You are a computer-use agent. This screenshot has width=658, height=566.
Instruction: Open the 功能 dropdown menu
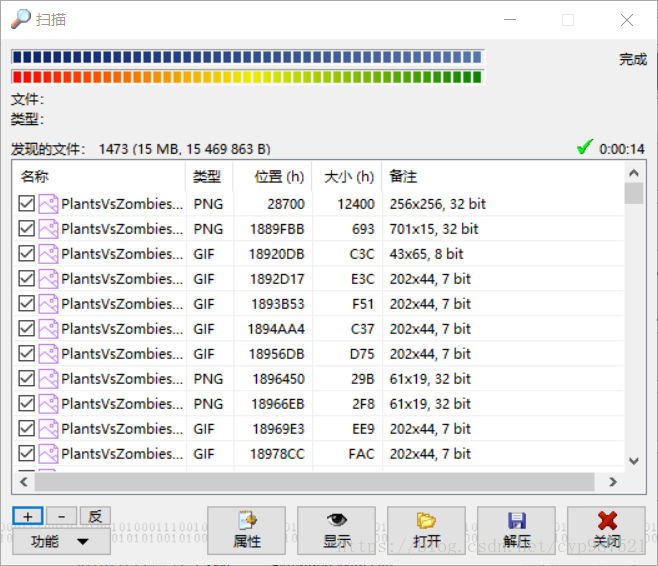(61, 541)
